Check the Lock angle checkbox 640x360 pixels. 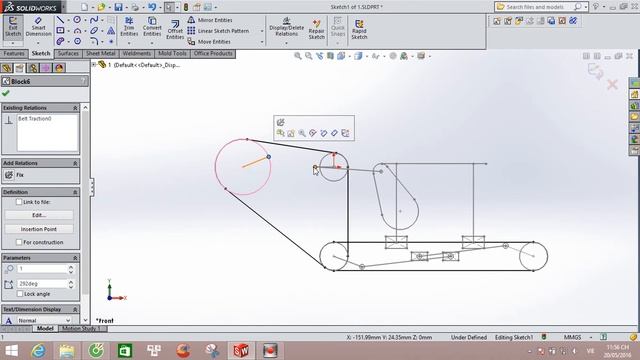pos(20,293)
